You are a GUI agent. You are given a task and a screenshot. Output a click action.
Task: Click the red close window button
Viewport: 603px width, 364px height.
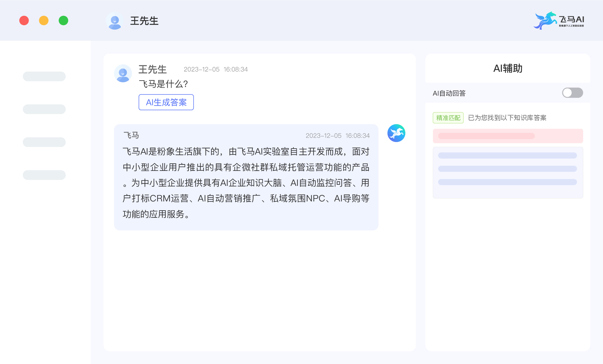click(x=24, y=21)
